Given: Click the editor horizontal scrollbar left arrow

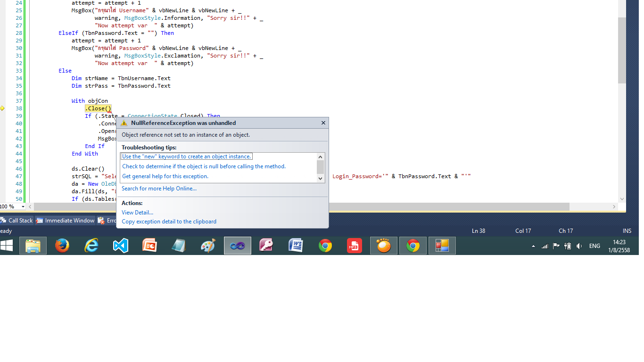Looking at the screenshot, I should click(31, 206).
